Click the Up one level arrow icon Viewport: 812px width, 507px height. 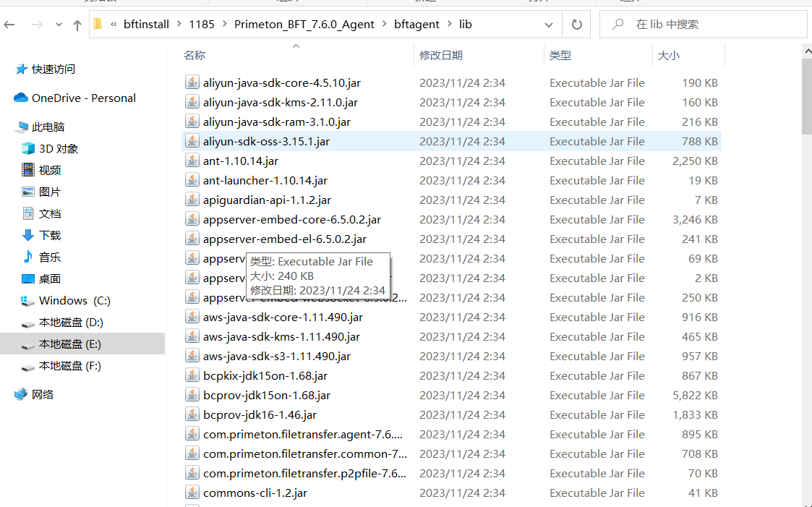[x=77, y=25]
